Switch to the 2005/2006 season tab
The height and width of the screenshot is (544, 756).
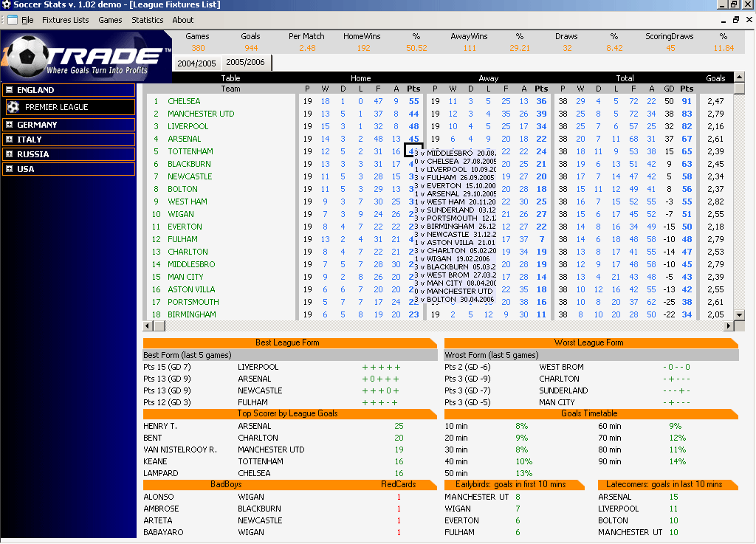[245, 62]
